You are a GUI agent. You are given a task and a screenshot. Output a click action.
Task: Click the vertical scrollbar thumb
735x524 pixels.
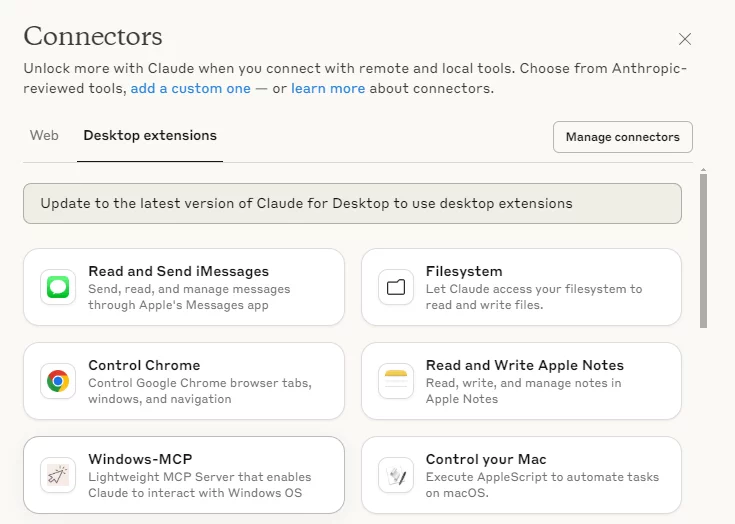(703, 251)
